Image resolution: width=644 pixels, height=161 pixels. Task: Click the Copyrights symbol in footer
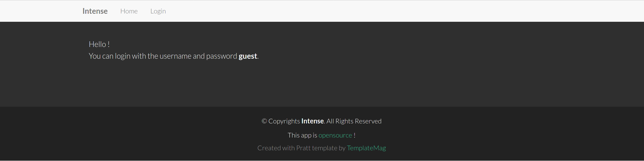(x=264, y=121)
